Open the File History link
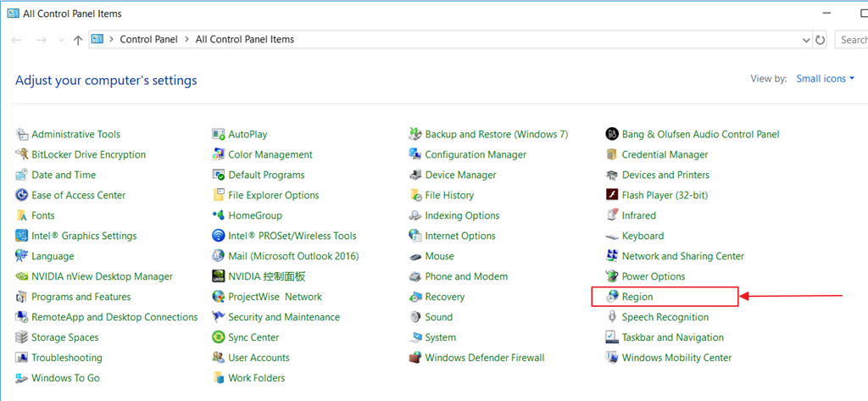The height and width of the screenshot is (401, 868). point(449,195)
